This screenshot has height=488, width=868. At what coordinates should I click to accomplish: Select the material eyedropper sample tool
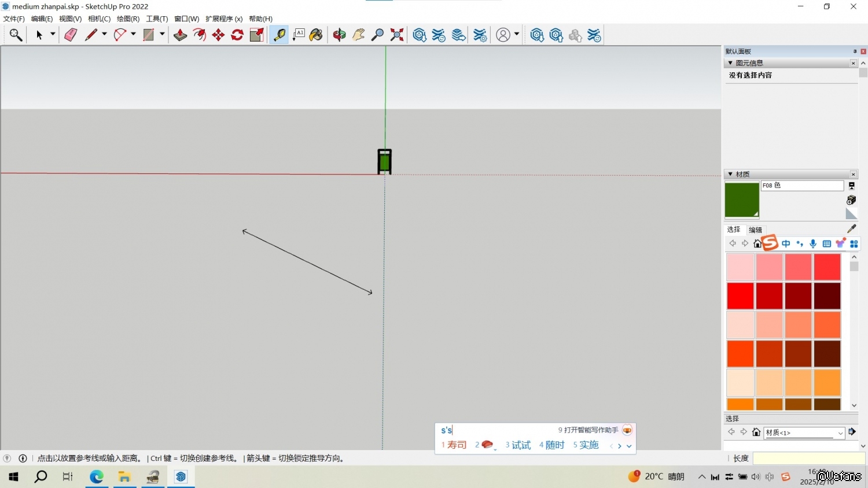point(851,229)
